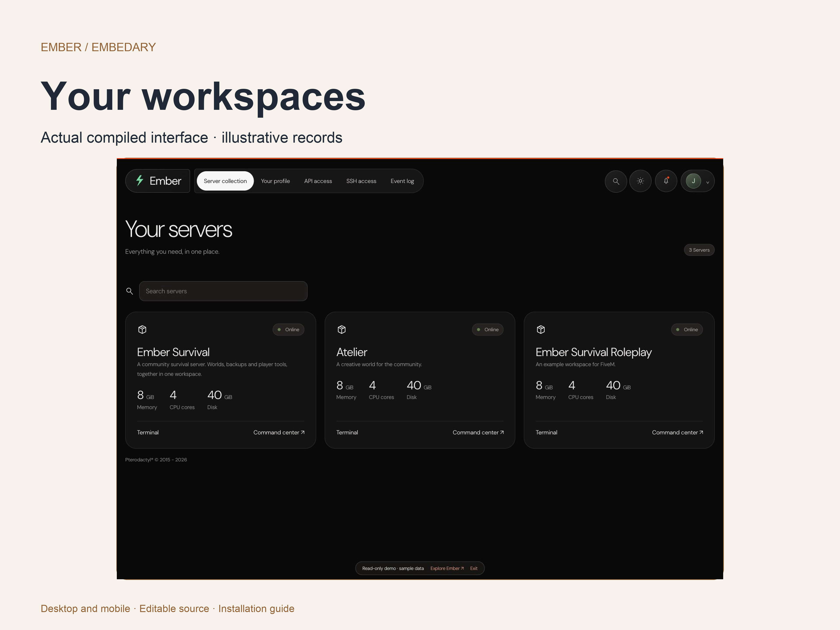Click the Ember lightning bolt logo
The width and height of the screenshot is (840, 630).
coord(140,180)
